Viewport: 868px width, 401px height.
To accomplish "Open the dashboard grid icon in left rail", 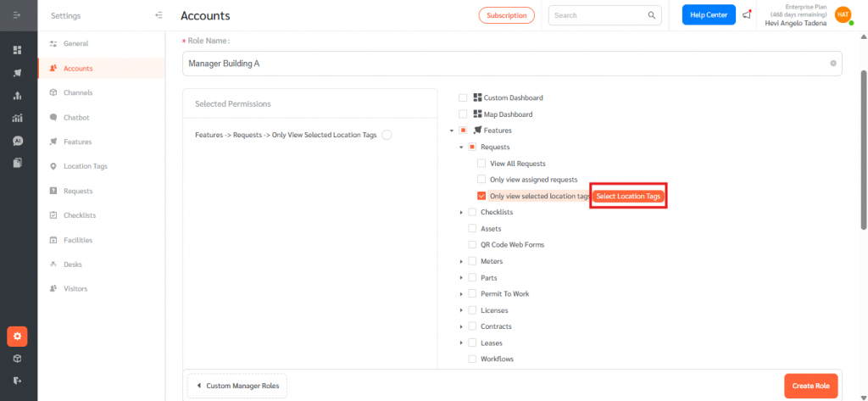I will [17, 50].
